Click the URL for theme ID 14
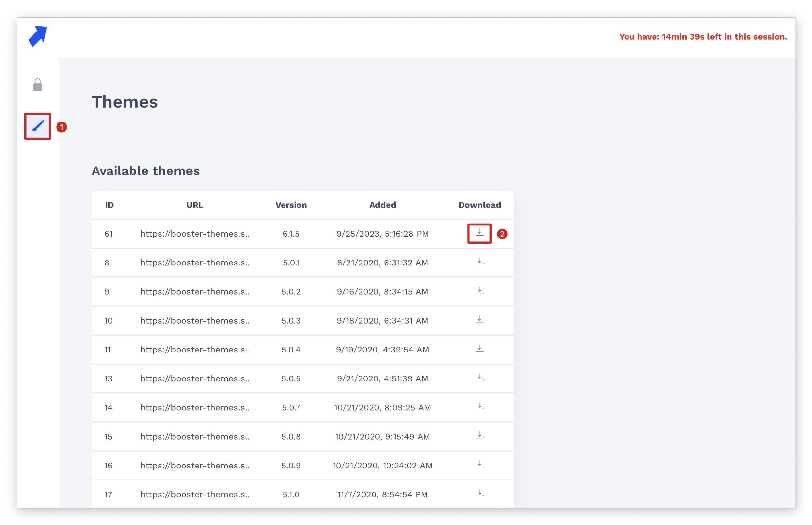Screen dimensions: 812x525 pos(195,407)
